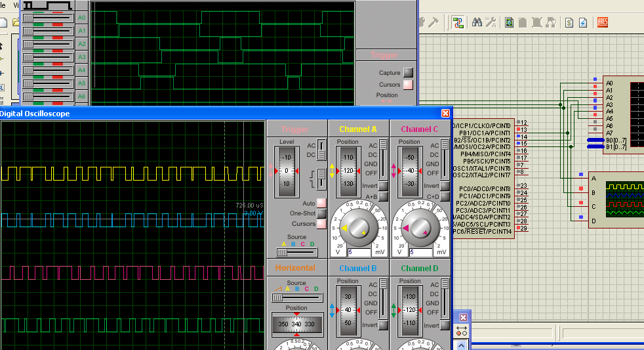This screenshot has height=350, width=644.
Task: Click Channel D green position arrow
Action: coord(393,310)
